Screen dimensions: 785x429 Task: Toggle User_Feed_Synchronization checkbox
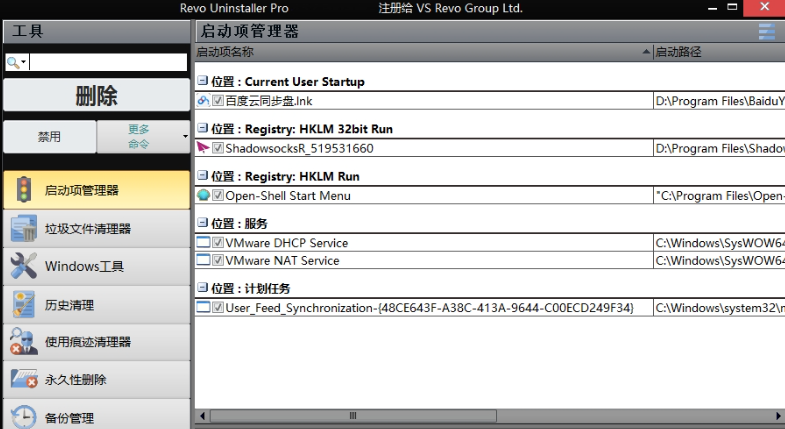click(x=218, y=307)
